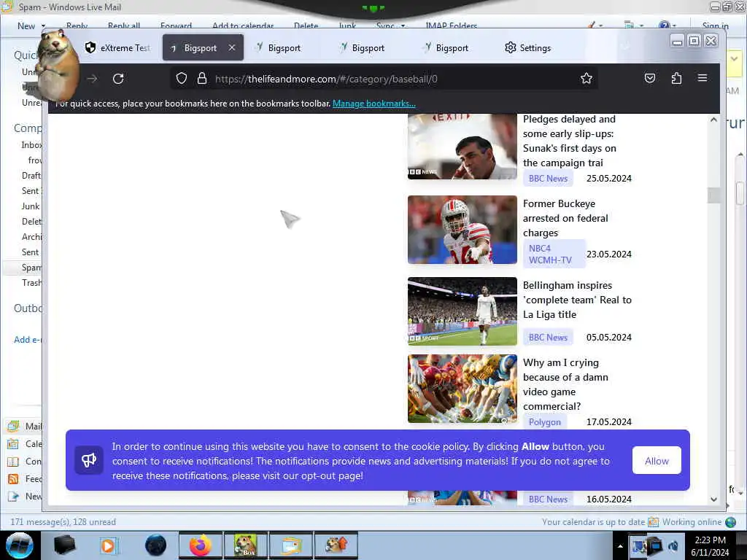The height and width of the screenshot is (560, 747).
Task: Click the page scrollbar up arrow
Action: point(713,120)
